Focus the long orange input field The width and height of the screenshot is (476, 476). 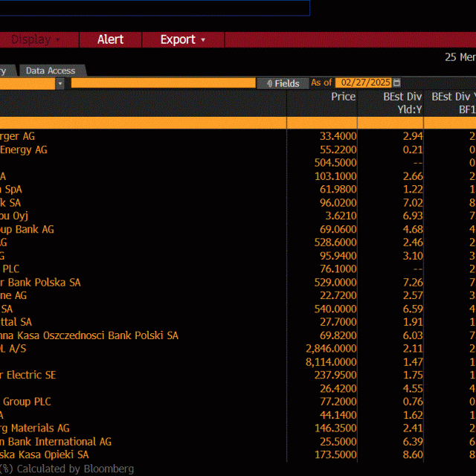pos(164,83)
